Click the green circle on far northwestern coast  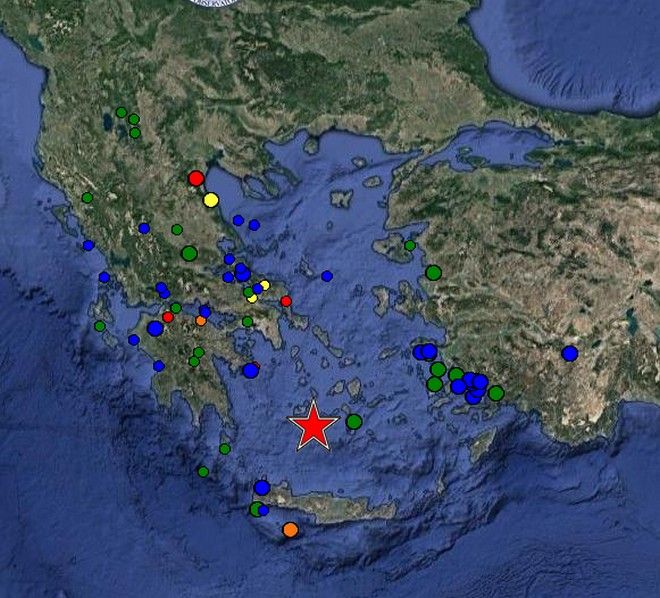point(87,197)
